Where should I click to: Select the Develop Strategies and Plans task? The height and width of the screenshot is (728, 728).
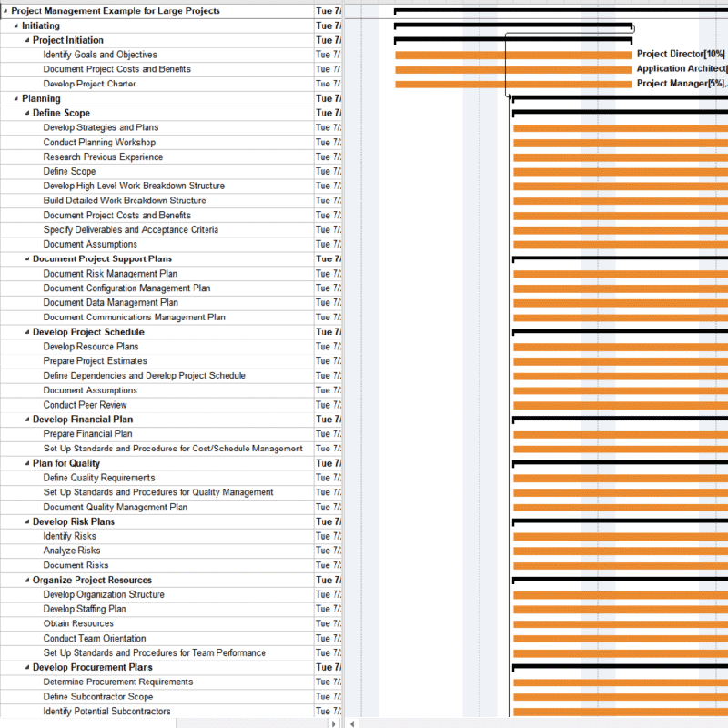click(x=101, y=127)
